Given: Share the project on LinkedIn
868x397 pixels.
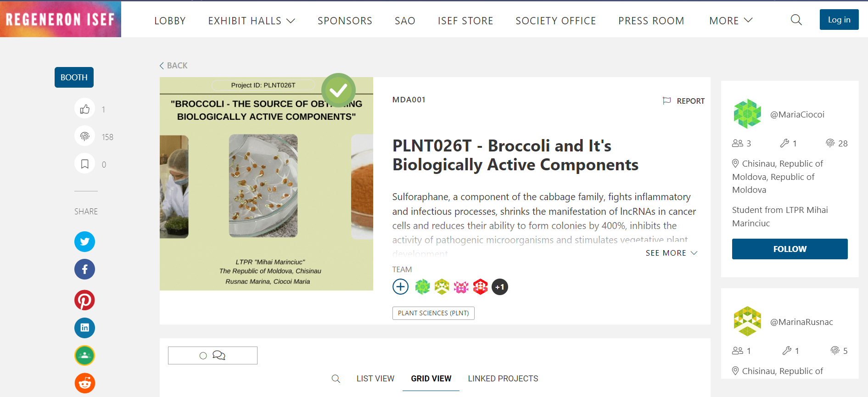Looking at the screenshot, I should (85, 328).
